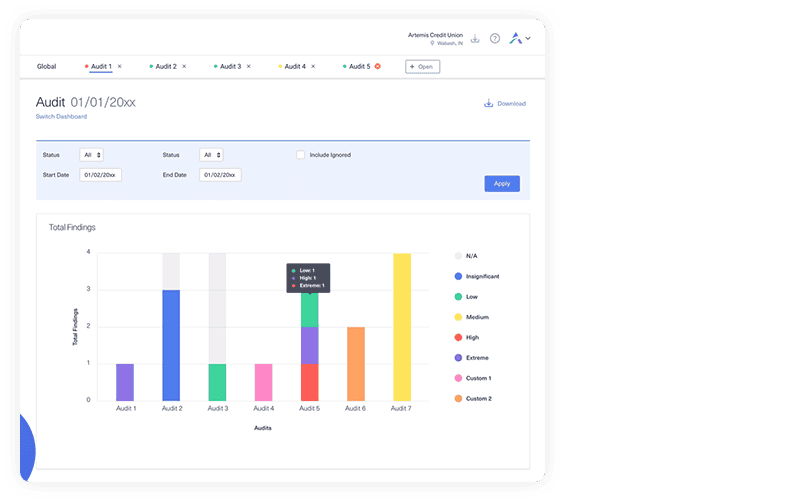Viewport: 800px width, 500px height.
Task: Click the purple segment of Audit 5 bar
Action: (x=310, y=345)
